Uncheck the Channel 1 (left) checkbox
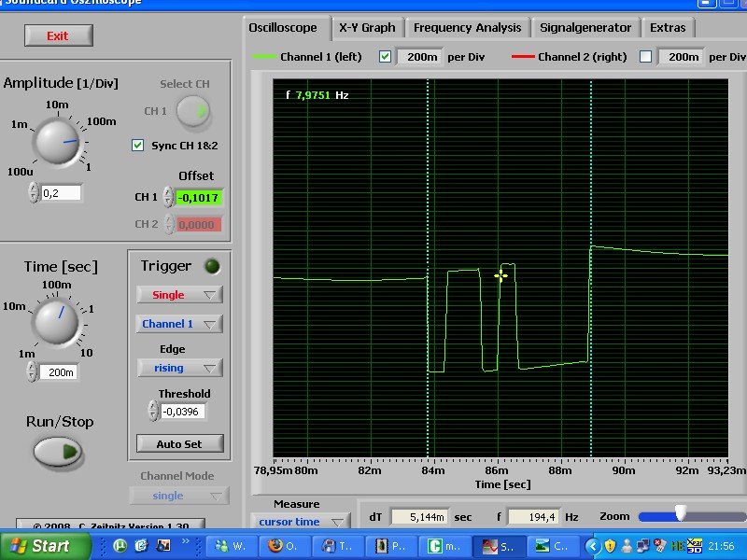Image resolution: width=747 pixels, height=560 pixels. 385,57
